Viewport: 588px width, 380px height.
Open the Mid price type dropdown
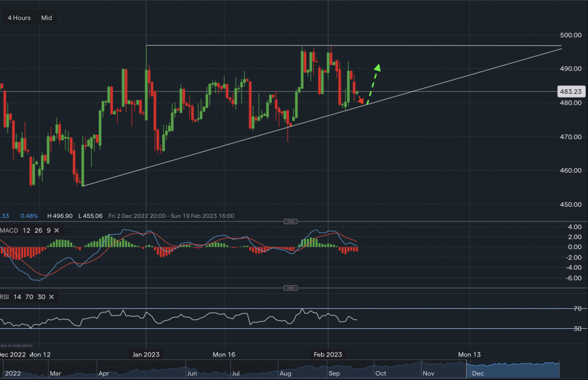tap(46, 18)
